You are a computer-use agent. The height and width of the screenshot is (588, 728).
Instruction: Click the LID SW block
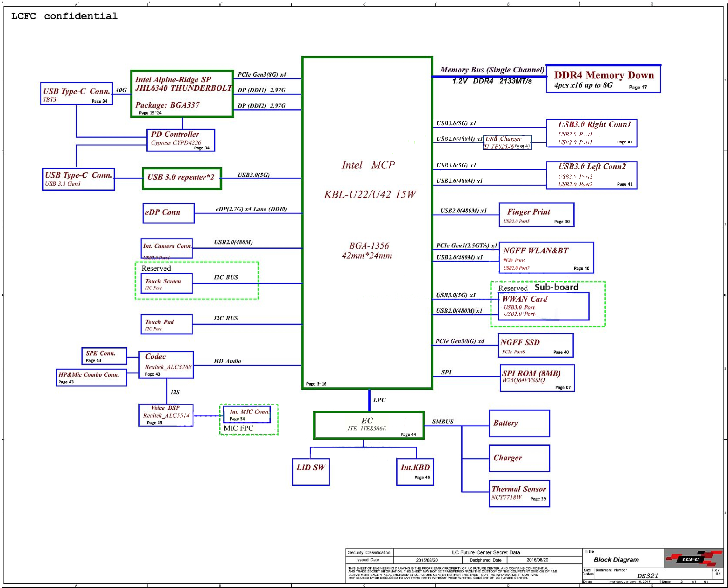coord(310,471)
